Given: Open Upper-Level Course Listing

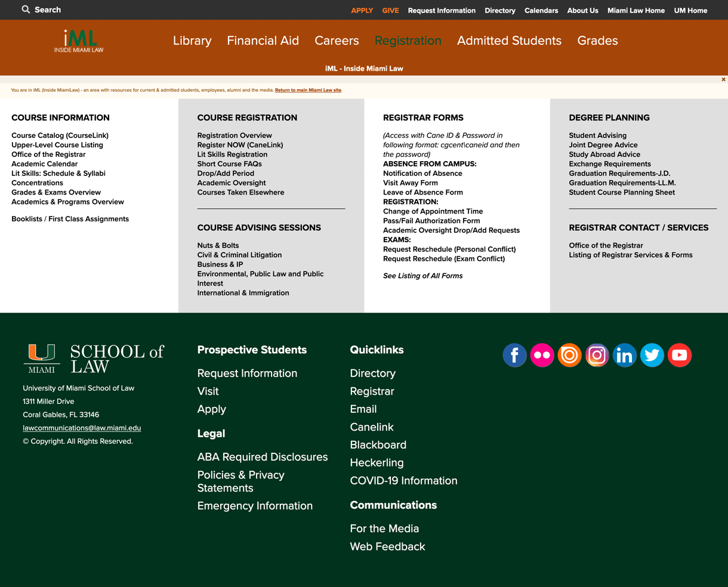Looking at the screenshot, I should tap(57, 145).
